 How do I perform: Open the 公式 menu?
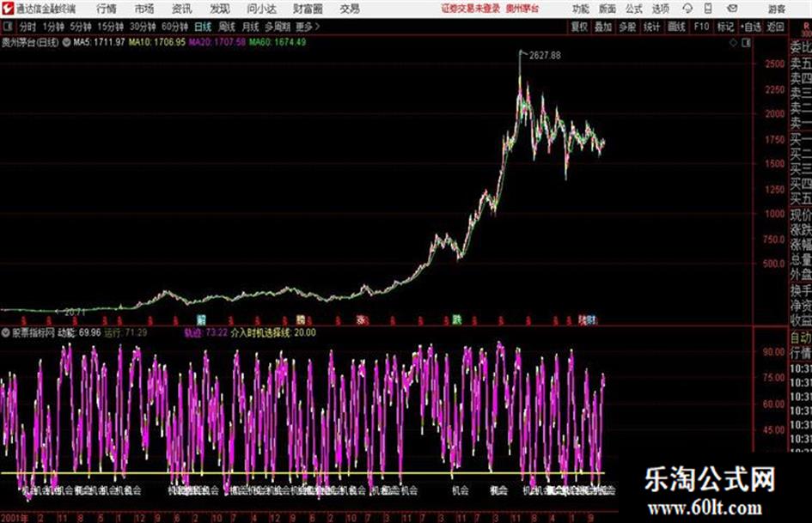pos(634,9)
